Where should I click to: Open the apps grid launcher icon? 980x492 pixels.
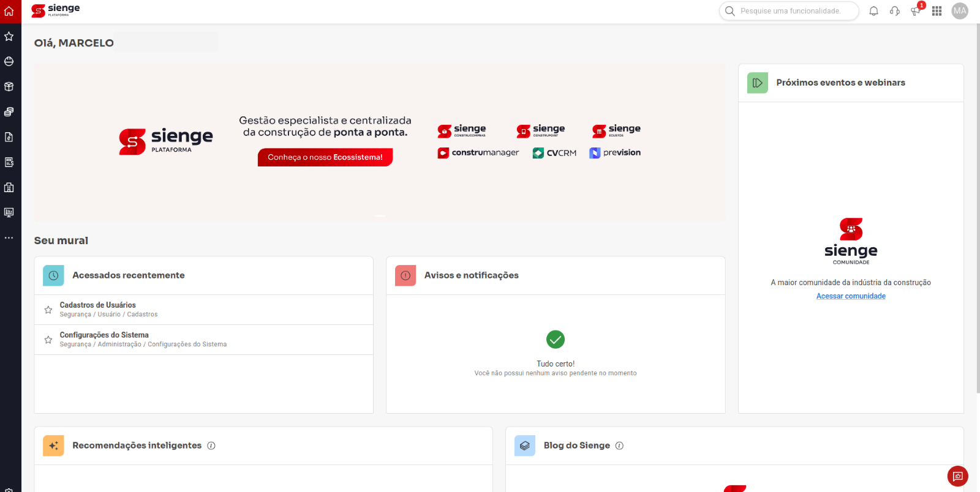(x=937, y=11)
